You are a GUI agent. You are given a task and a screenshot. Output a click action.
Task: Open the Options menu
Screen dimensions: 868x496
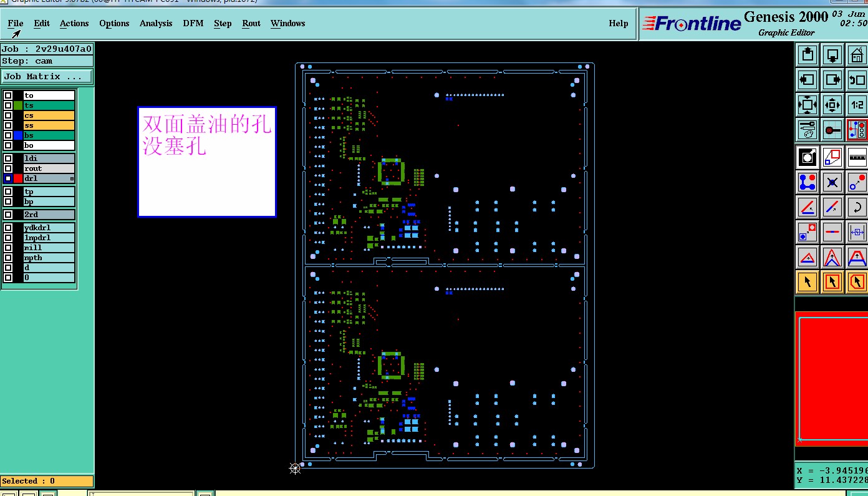[114, 23]
